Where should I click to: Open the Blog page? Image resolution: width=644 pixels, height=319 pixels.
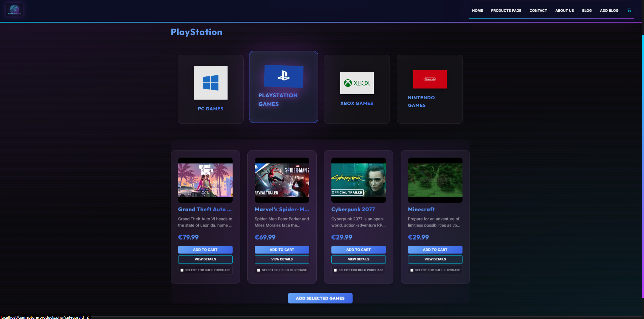587,10
